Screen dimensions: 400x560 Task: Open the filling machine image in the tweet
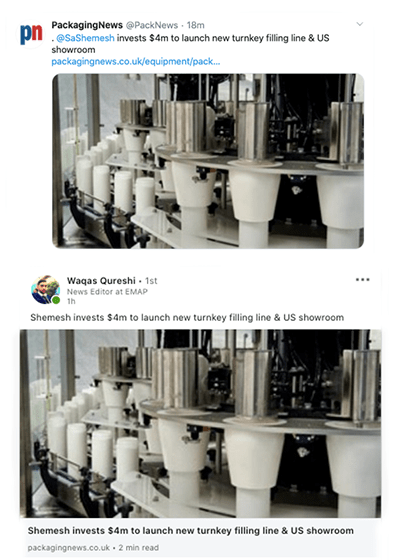(x=208, y=161)
